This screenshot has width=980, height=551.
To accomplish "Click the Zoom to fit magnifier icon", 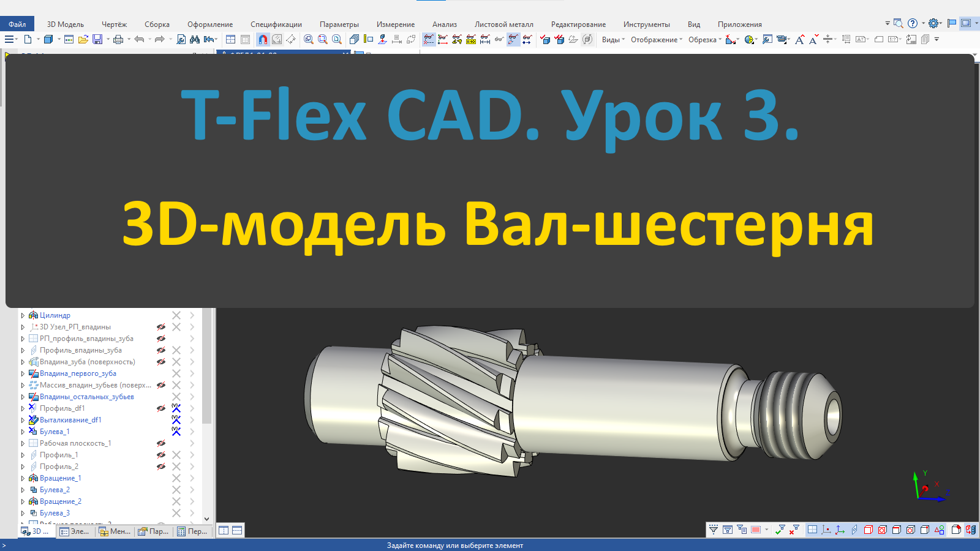I will (x=309, y=39).
